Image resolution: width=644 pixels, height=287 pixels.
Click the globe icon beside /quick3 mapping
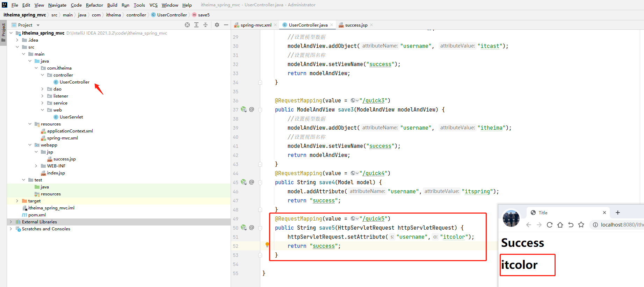click(353, 100)
